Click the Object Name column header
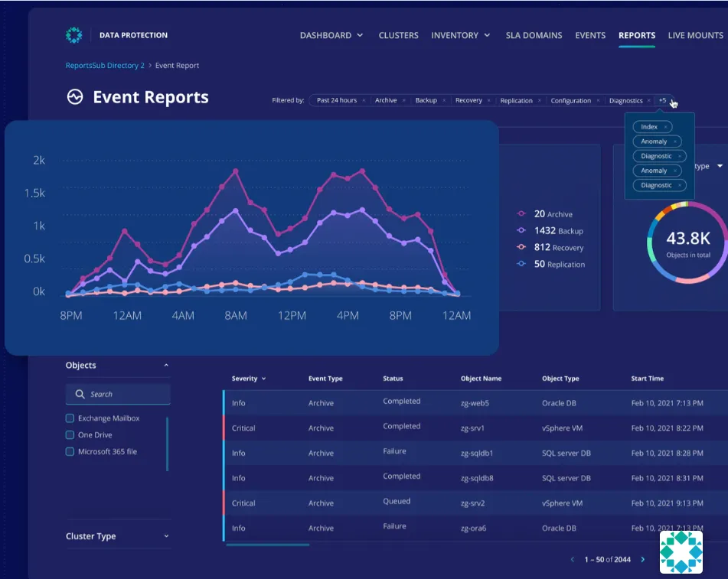Viewport: 728px width, 579px height. tap(481, 379)
